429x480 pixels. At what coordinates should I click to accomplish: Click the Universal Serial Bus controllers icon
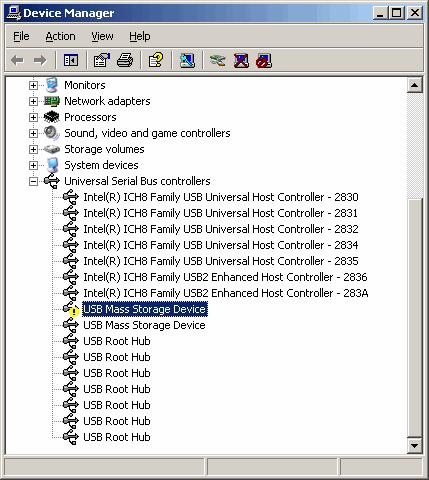point(52,181)
